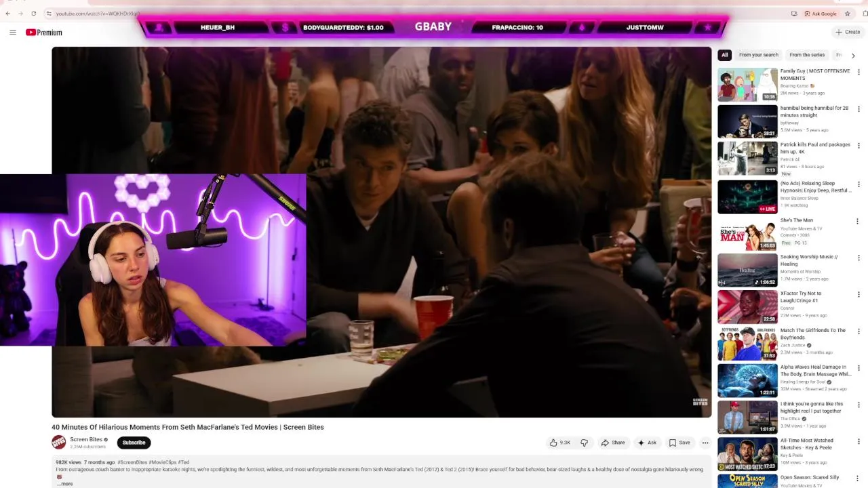Screen dimensions: 868x488
Task: Click the Ask Google toolbar button
Action: pos(821,14)
